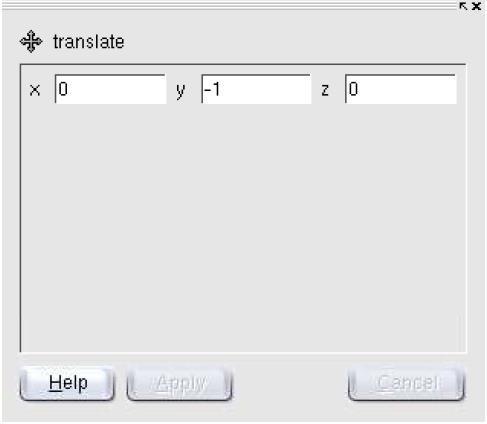This screenshot has height=424, width=487.
Task: Place cursor after the 0 in z field
Action: click(x=359, y=89)
